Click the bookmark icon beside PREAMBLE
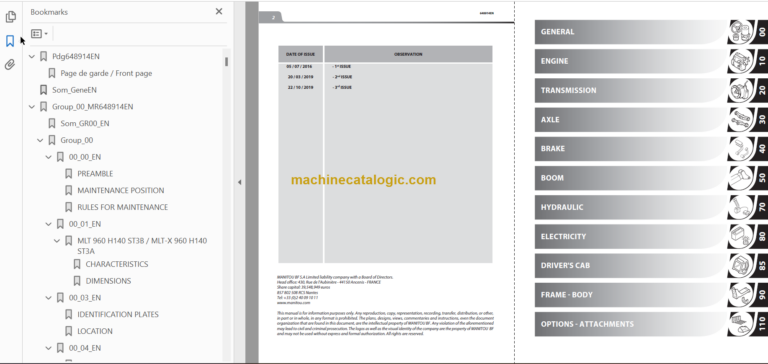This screenshot has height=364, width=768. (x=69, y=173)
